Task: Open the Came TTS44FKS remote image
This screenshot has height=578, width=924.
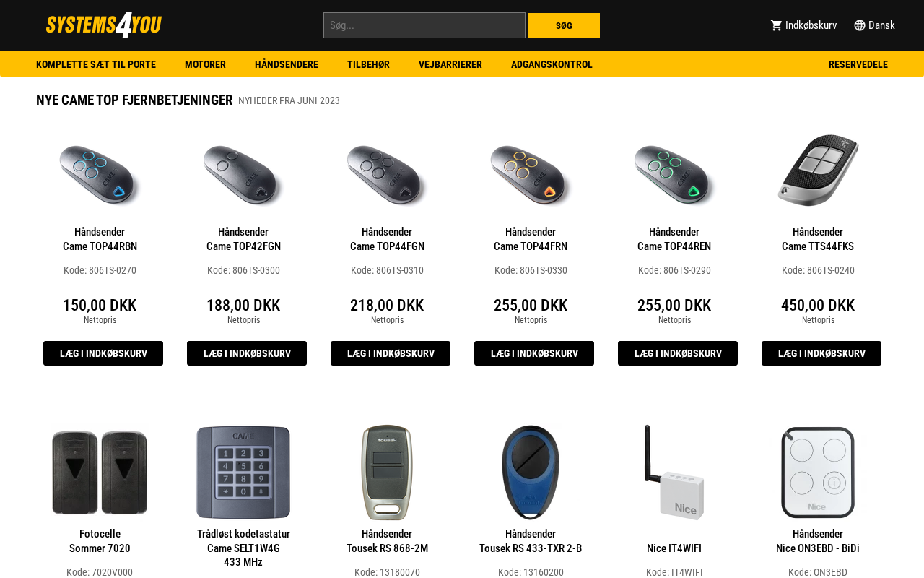Action: [818, 171]
